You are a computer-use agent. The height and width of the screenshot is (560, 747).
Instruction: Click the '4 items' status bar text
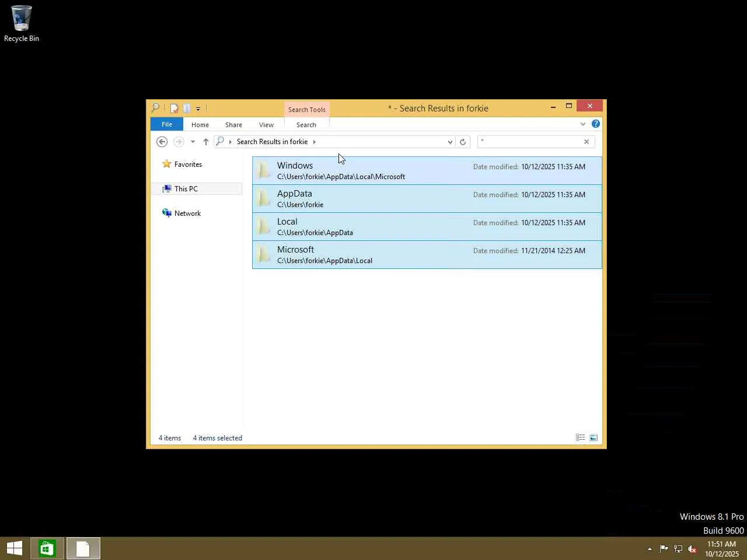click(170, 438)
